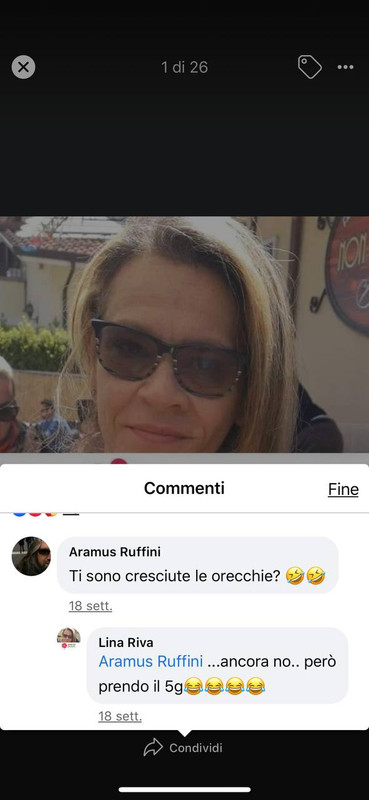This screenshot has width=369, height=800.
Task: Tap '18 sett.' under Aramus Ruffini's comment
Action: [x=90, y=606]
